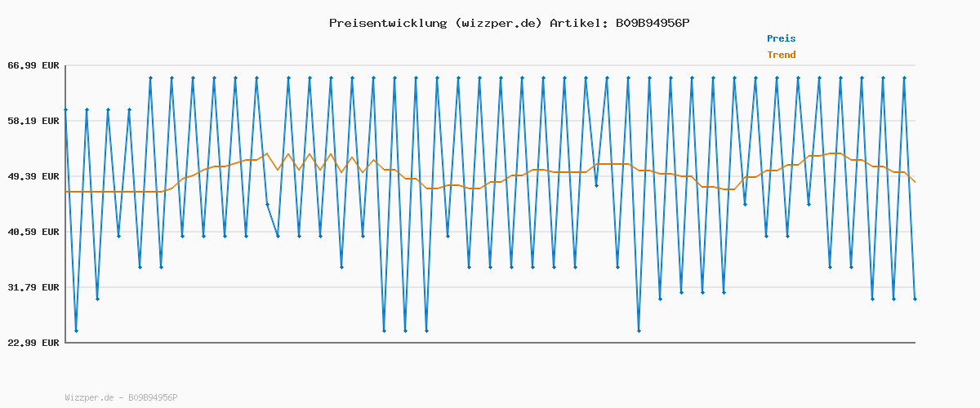This screenshot has width=980, height=408.
Task: Click the orange trend line's right end point
Action: pyautogui.click(x=915, y=182)
